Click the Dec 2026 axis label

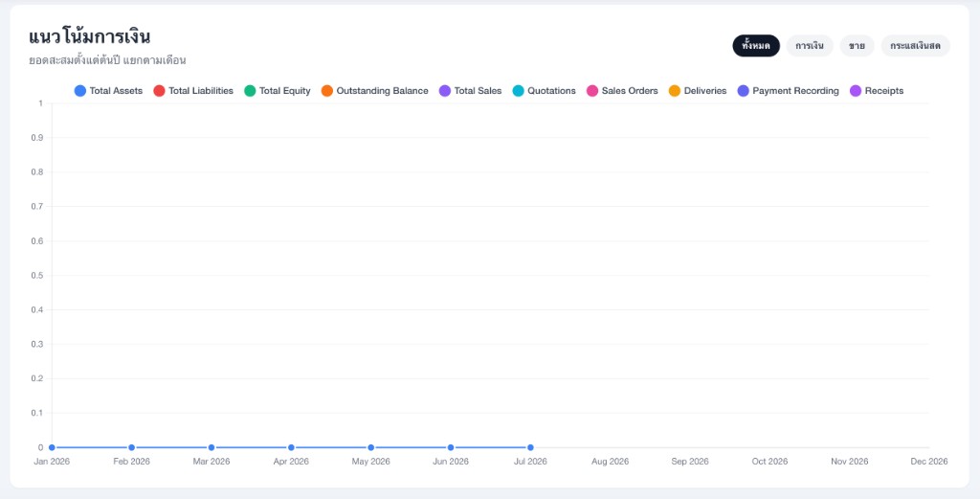tap(928, 462)
